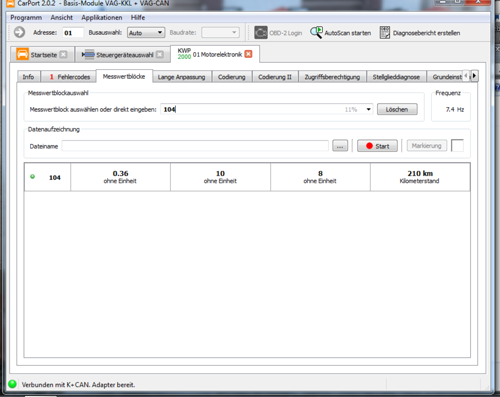
Task: Close the 01 Motorelektronik tab
Action: [x=248, y=54]
